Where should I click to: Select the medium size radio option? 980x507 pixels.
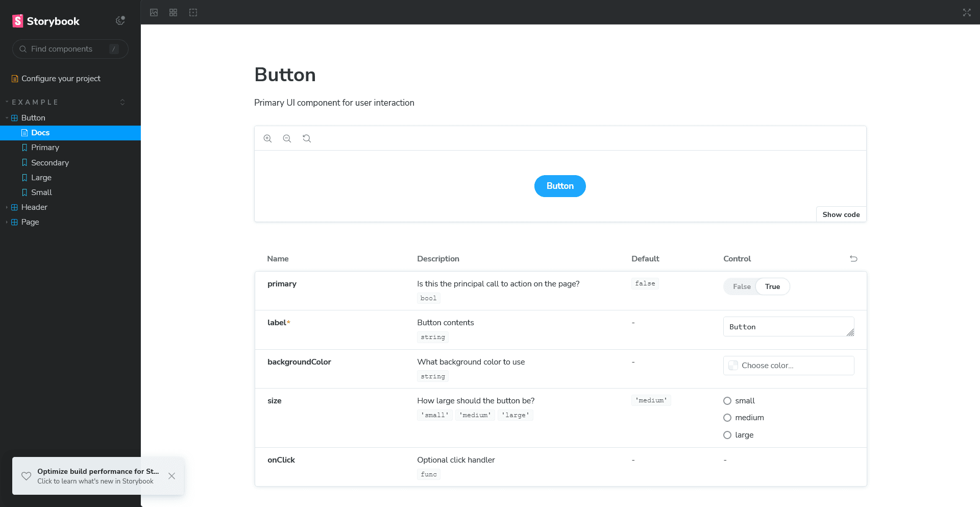[x=727, y=418]
